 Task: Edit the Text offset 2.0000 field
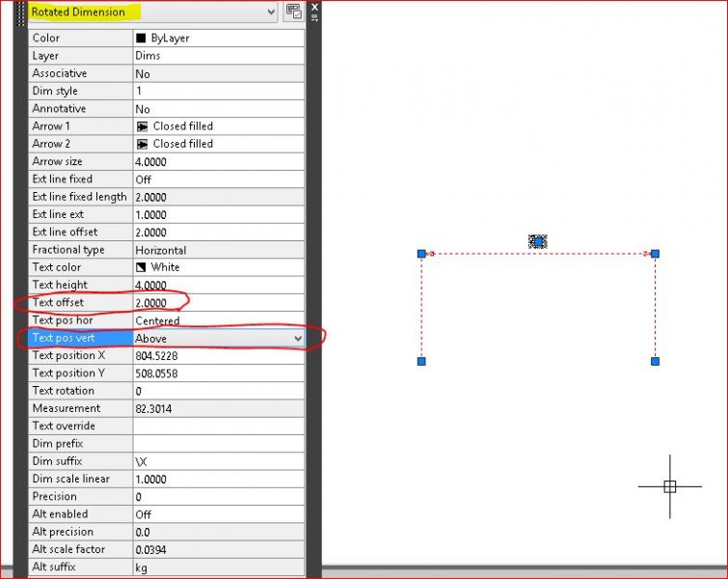[x=219, y=302]
